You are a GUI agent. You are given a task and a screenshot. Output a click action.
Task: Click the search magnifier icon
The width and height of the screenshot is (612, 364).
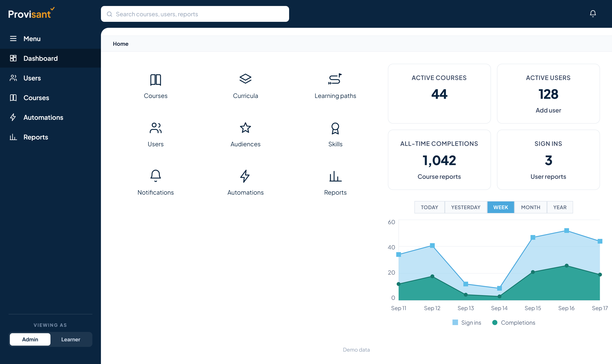click(110, 14)
